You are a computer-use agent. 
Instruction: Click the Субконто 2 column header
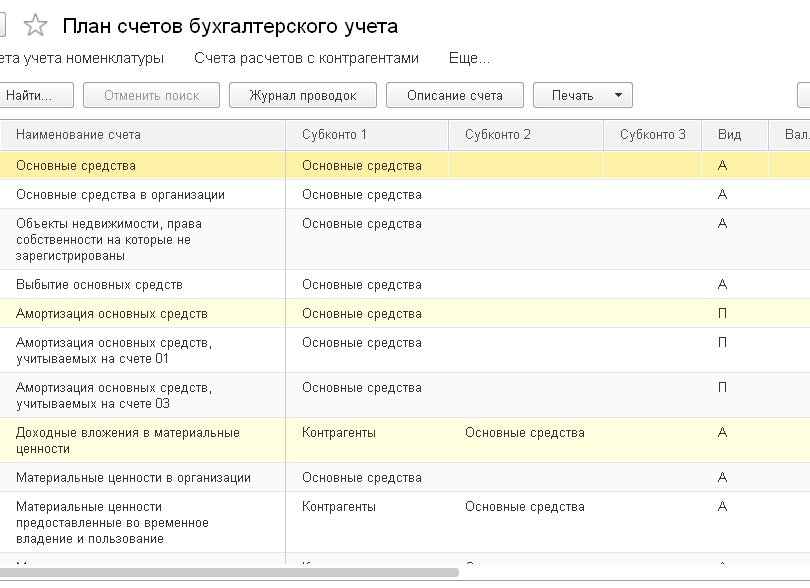tap(526, 135)
